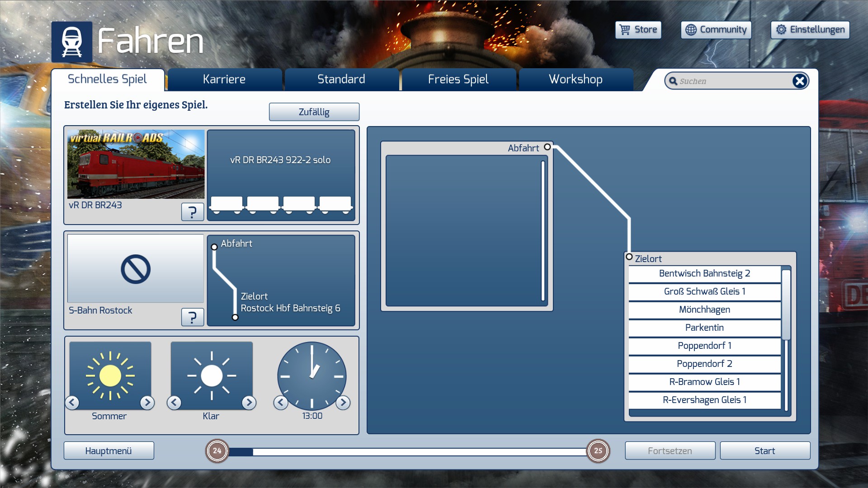Clear the search field with X icon
The image size is (868, 488).
(799, 81)
